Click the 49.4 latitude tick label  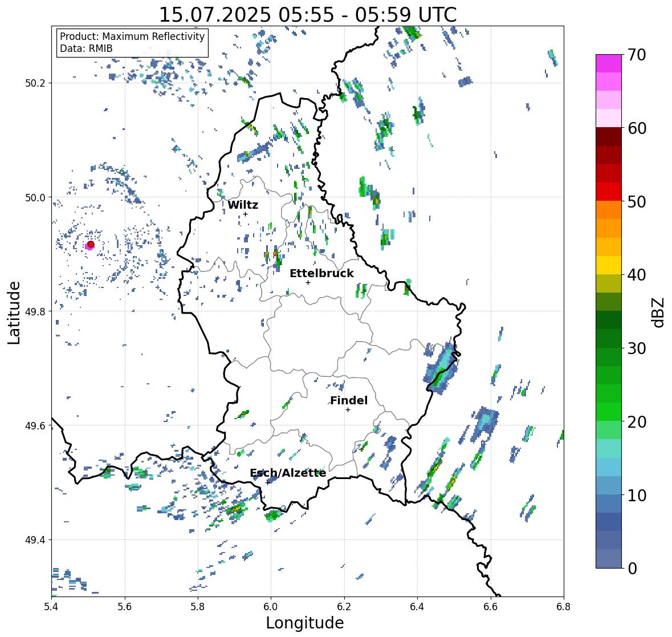pos(35,539)
